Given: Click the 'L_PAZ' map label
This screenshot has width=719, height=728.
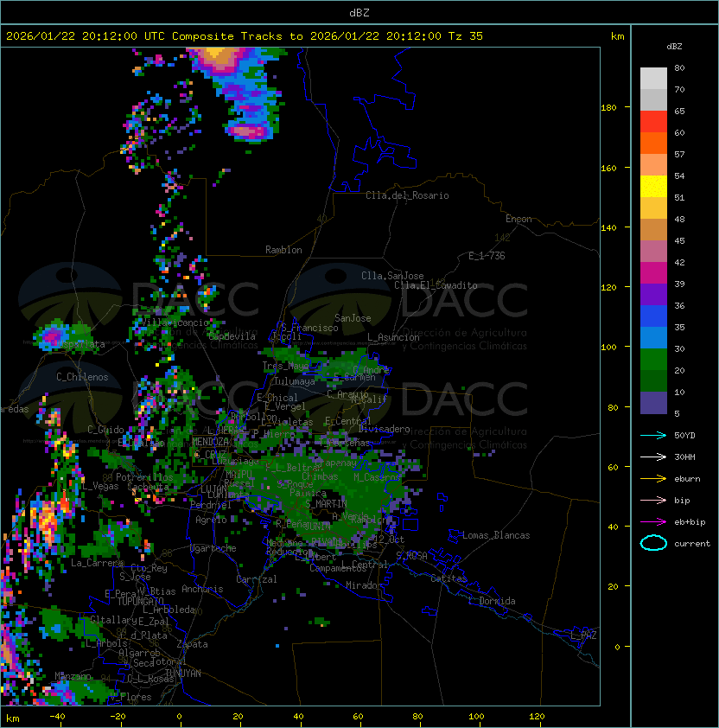Looking at the screenshot, I should coord(583,635).
